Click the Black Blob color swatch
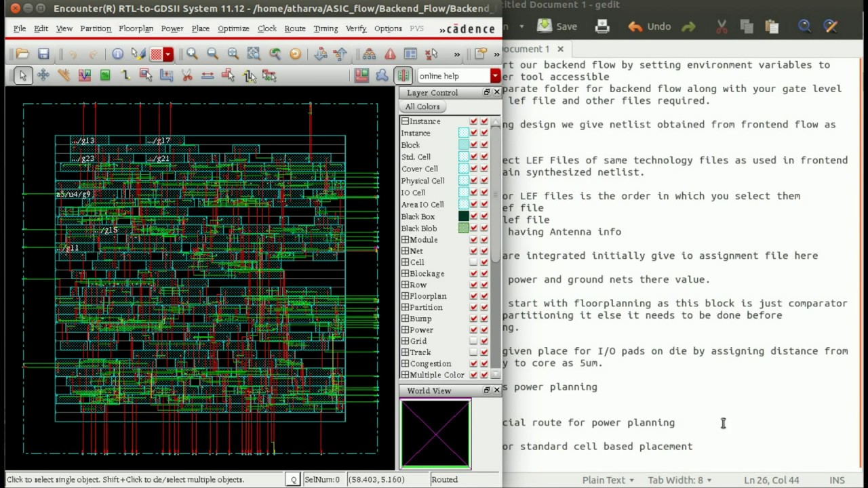The width and height of the screenshot is (868, 488). [x=464, y=228]
